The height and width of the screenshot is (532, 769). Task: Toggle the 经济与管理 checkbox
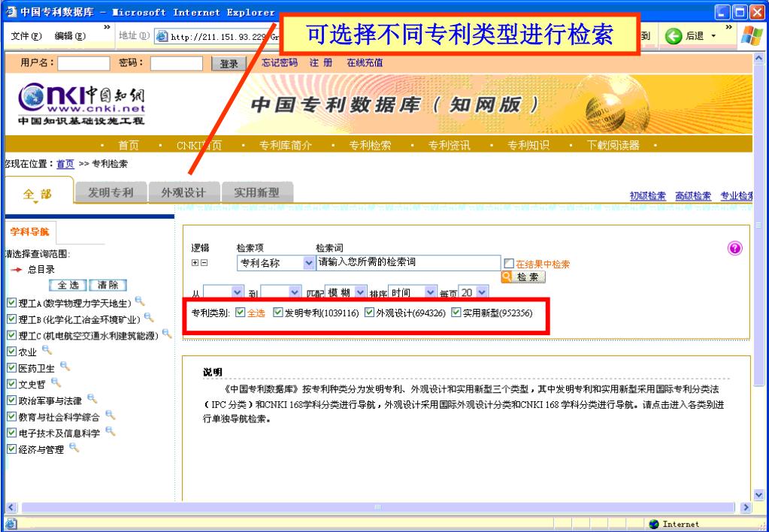point(11,449)
